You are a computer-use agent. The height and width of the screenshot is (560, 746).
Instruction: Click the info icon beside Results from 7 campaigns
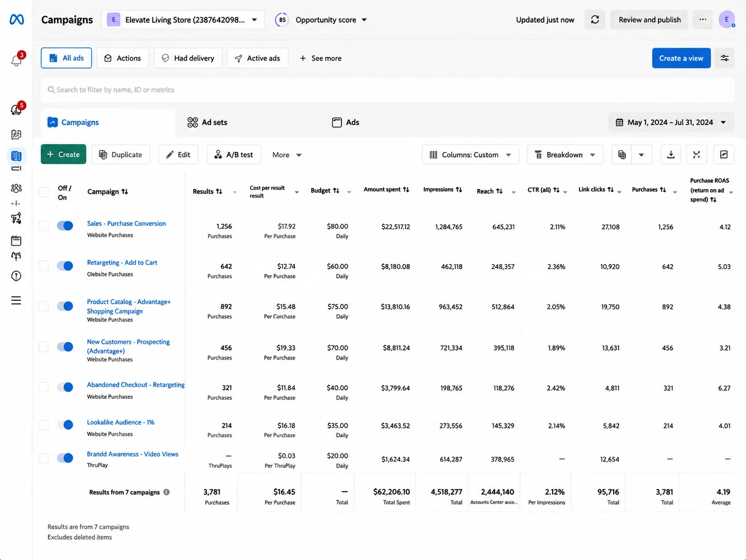[167, 492]
